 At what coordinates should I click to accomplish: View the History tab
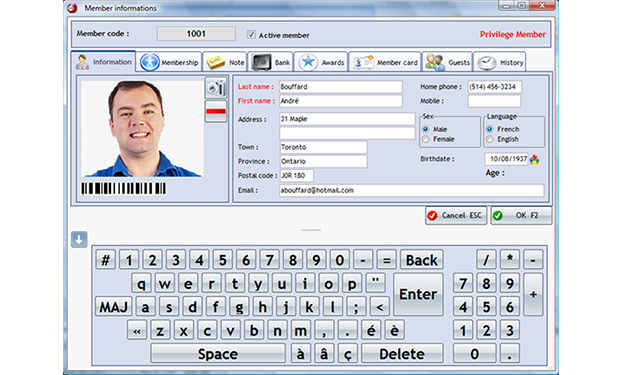point(499,62)
